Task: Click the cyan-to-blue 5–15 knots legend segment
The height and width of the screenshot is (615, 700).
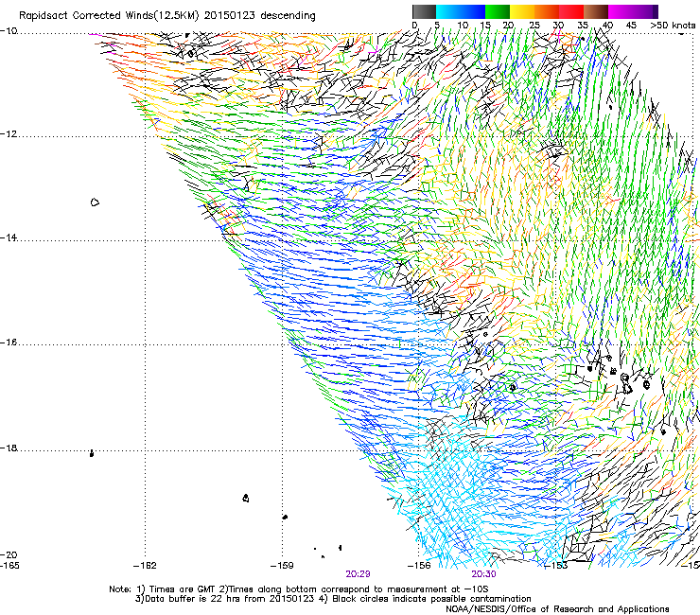Action: (461, 11)
